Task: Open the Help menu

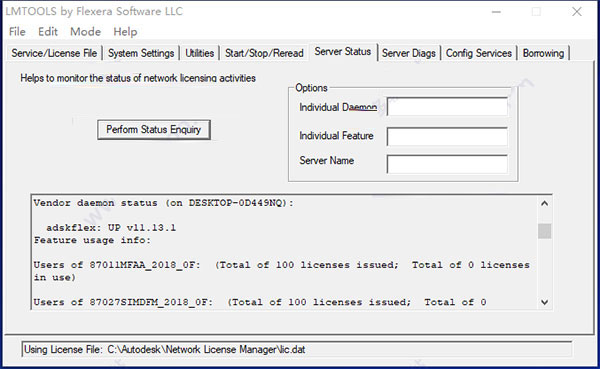Action: tap(125, 32)
